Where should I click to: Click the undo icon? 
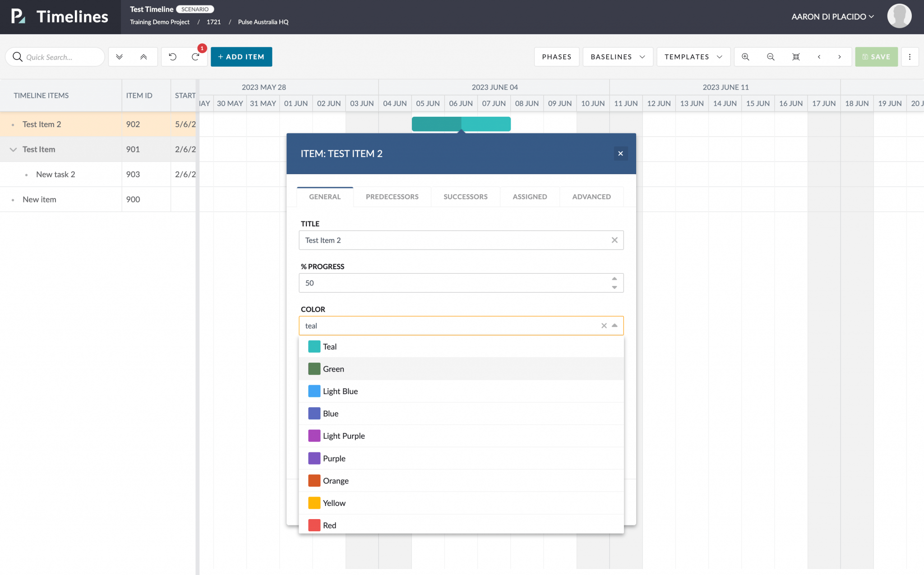coord(172,56)
